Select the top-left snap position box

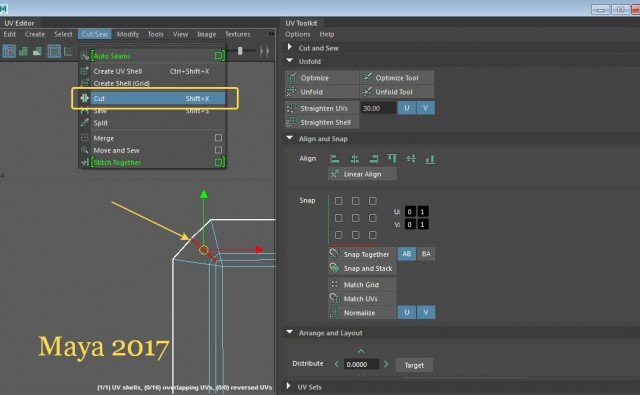click(x=338, y=201)
